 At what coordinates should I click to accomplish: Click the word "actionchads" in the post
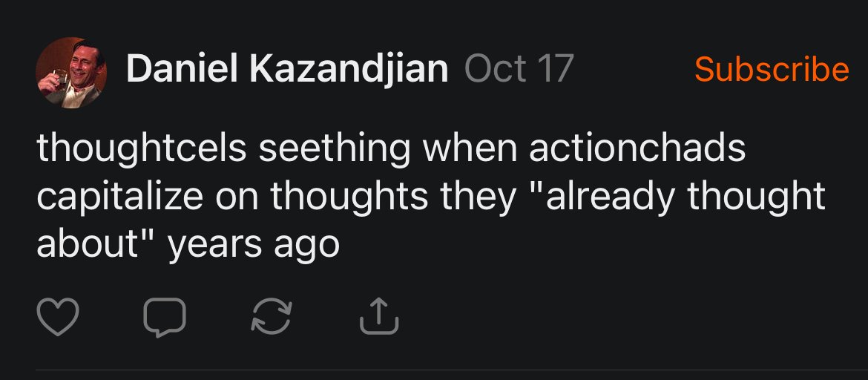tap(637, 148)
